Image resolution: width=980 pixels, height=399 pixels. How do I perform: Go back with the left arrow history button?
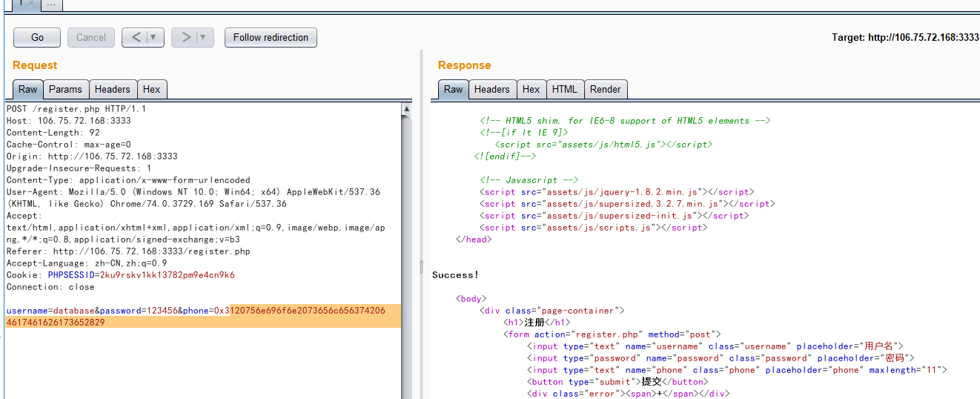(134, 37)
